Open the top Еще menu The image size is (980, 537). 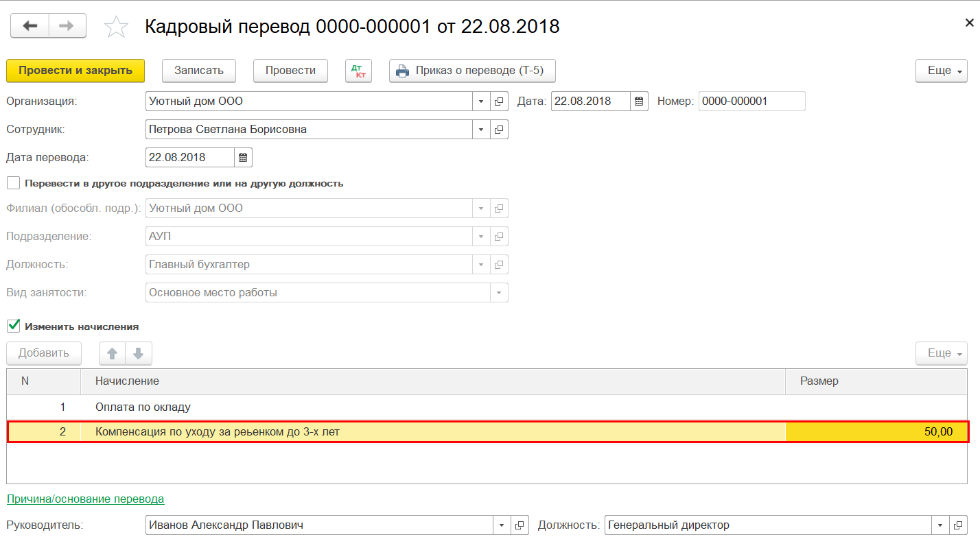(941, 71)
